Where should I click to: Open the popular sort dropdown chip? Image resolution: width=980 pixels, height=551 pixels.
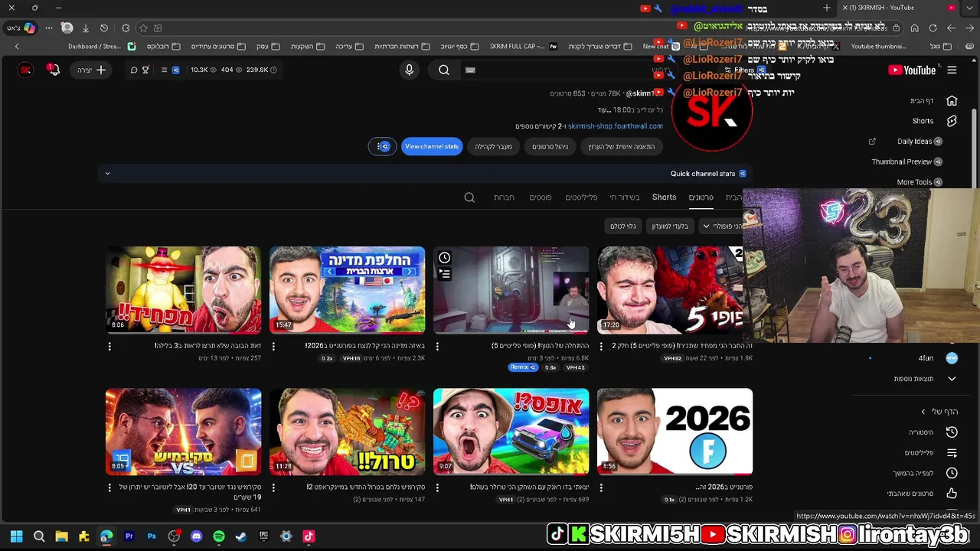click(721, 227)
